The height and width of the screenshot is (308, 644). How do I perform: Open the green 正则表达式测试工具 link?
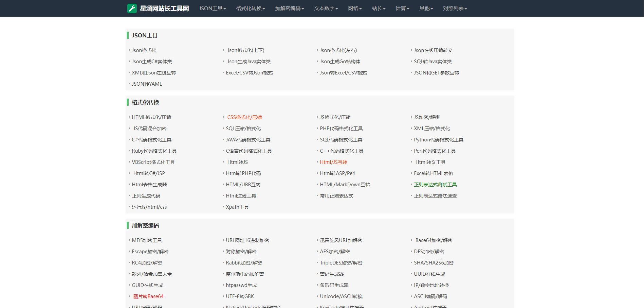pos(435,185)
